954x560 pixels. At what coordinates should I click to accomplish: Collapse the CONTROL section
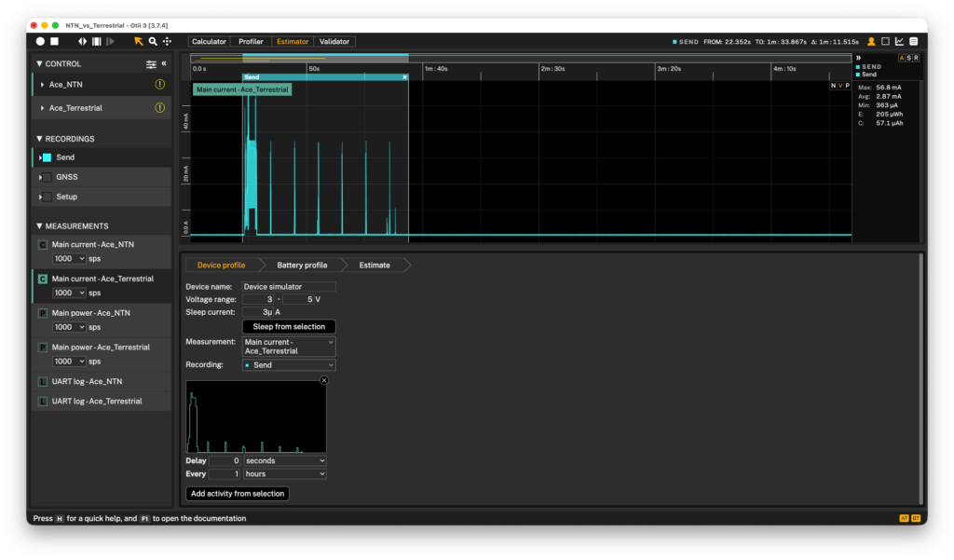coord(39,64)
